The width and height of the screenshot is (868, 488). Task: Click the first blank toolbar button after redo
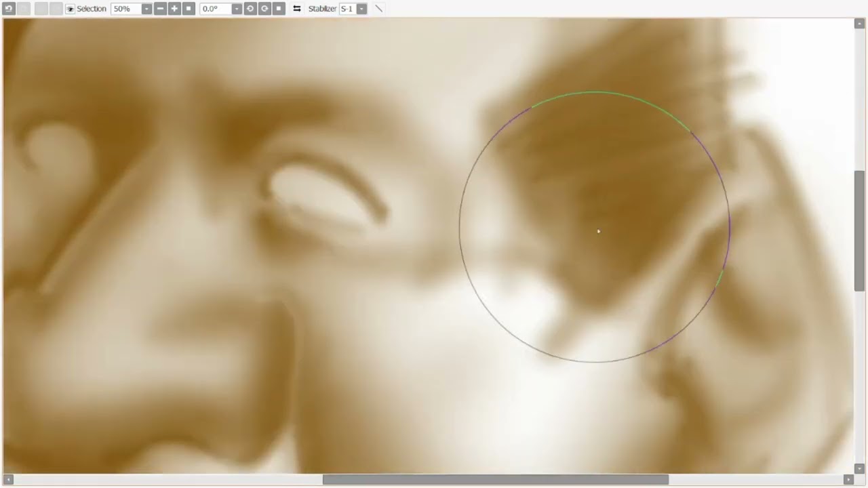click(x=41, y=9)
